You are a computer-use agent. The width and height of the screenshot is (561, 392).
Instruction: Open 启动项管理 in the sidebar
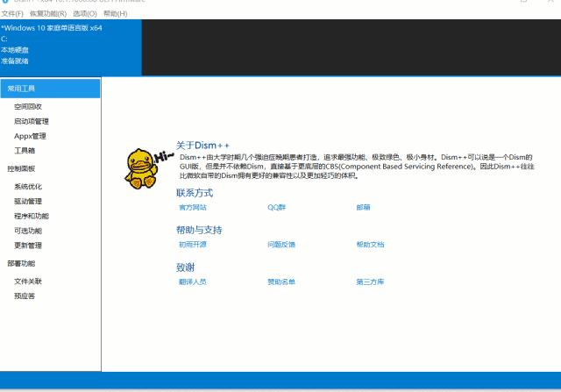[32, 121]
